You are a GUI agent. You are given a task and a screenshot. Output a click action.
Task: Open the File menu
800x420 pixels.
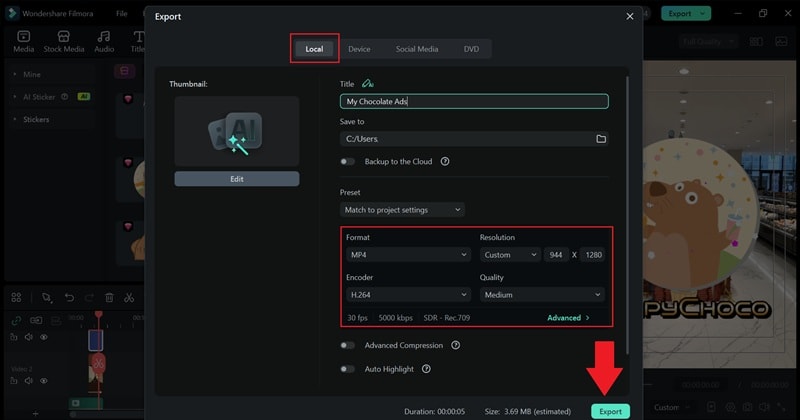[x=121, y=13]
